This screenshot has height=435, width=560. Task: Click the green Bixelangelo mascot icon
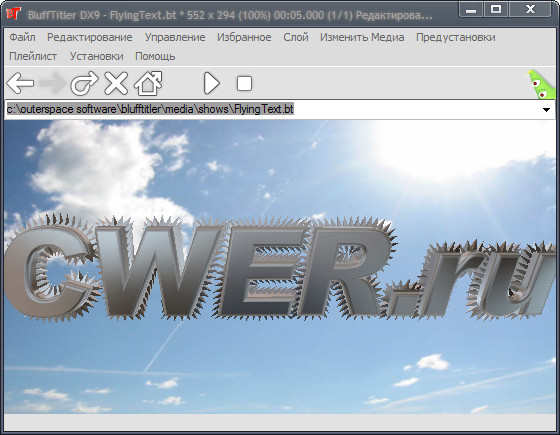click(x=542, y=84)
